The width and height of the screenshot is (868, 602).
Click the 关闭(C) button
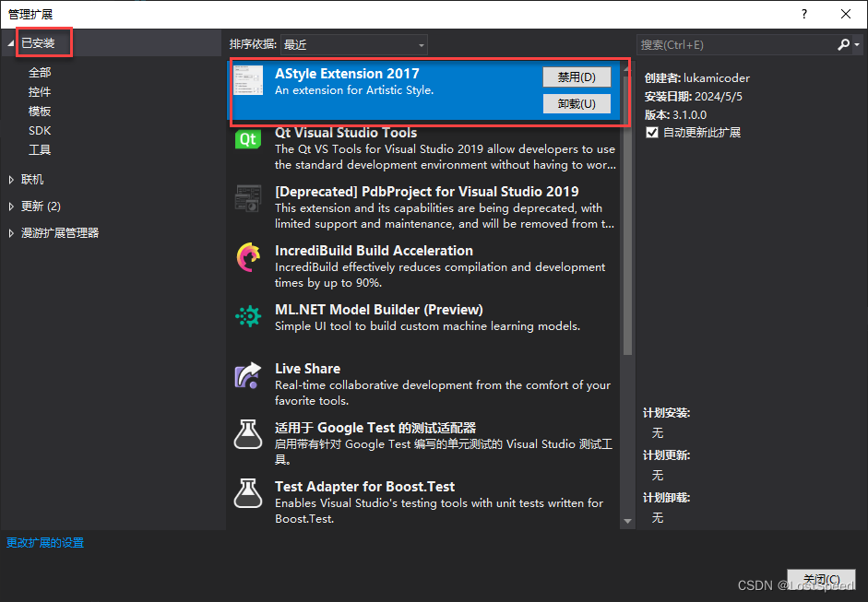click(x=822, y=579)
